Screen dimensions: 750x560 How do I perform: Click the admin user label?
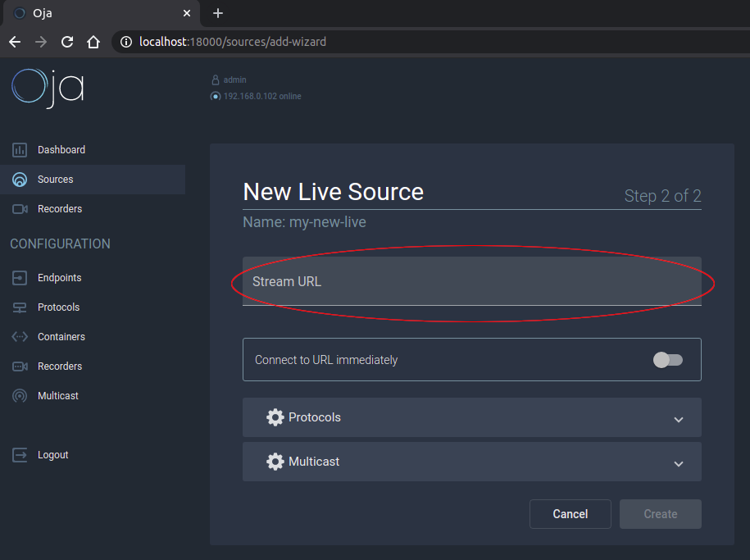point(235,80)
